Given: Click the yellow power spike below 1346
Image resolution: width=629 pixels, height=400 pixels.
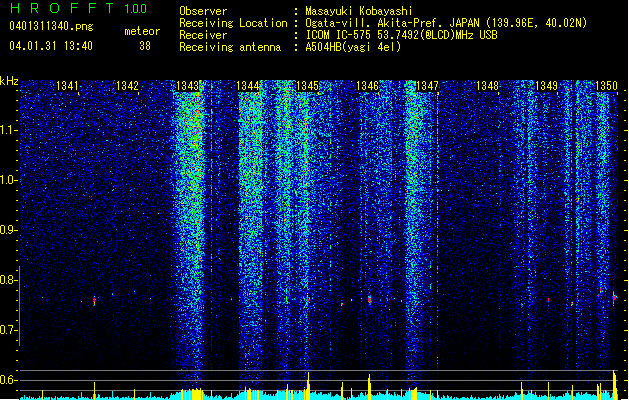Looking at the screenshot, I should [369, 387].
